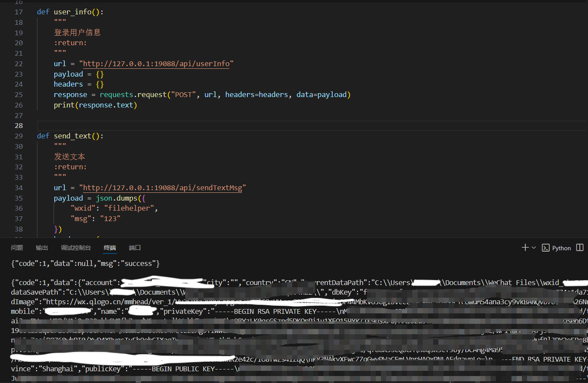Click the success JSON output line in terminal

click(x=85, y=263)
